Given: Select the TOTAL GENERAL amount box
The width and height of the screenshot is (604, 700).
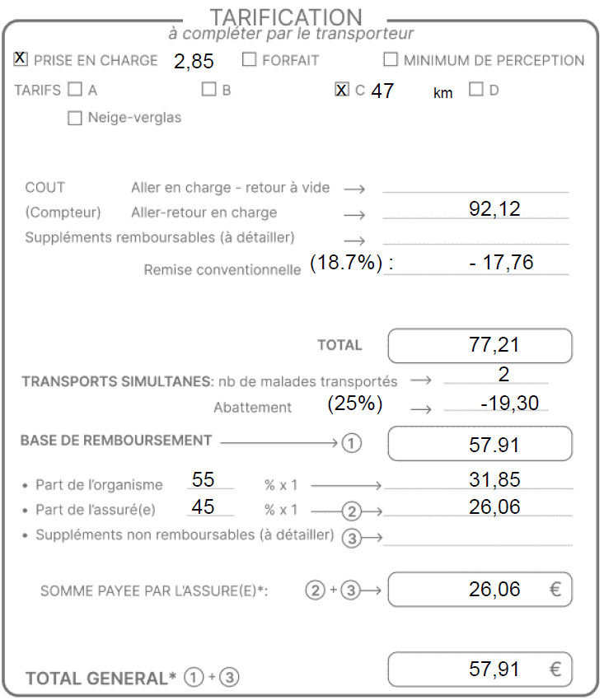Looking at the screenshot, I should click(480, 670).
